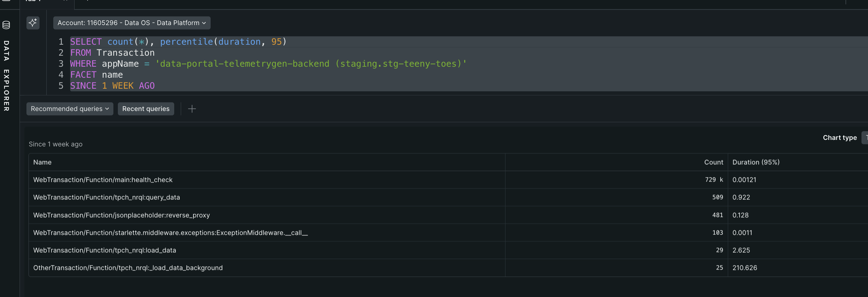
Task: Place cursor on SINCE 1 WEEK AGO line
Action: [x=112, y=86]
